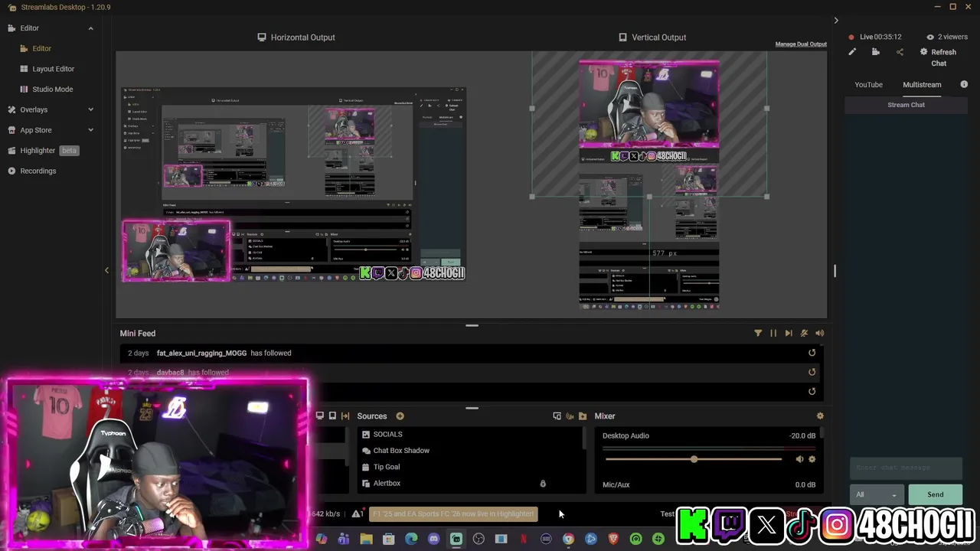Open Discord from the taskbar

tap(433, 540)
